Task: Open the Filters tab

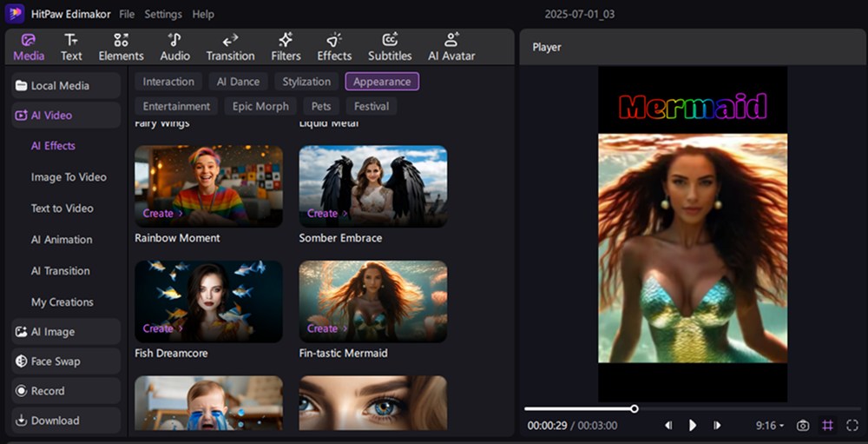Action: coord(286,47)
